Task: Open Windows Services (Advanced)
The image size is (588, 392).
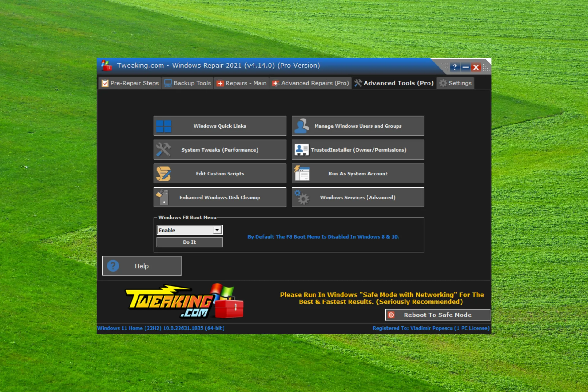Action: click(x=358, y=198)
